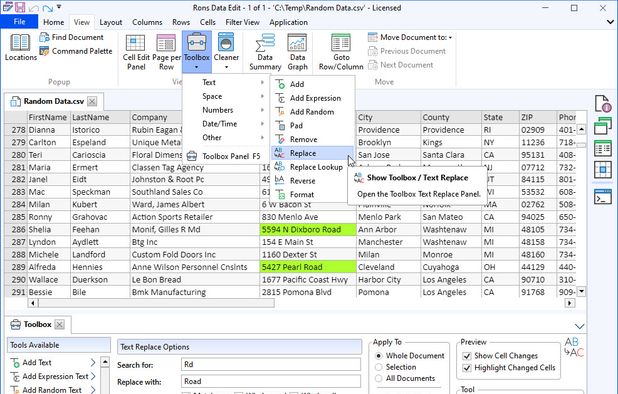Click the blue cell icon in sidebar

(603, 170)
